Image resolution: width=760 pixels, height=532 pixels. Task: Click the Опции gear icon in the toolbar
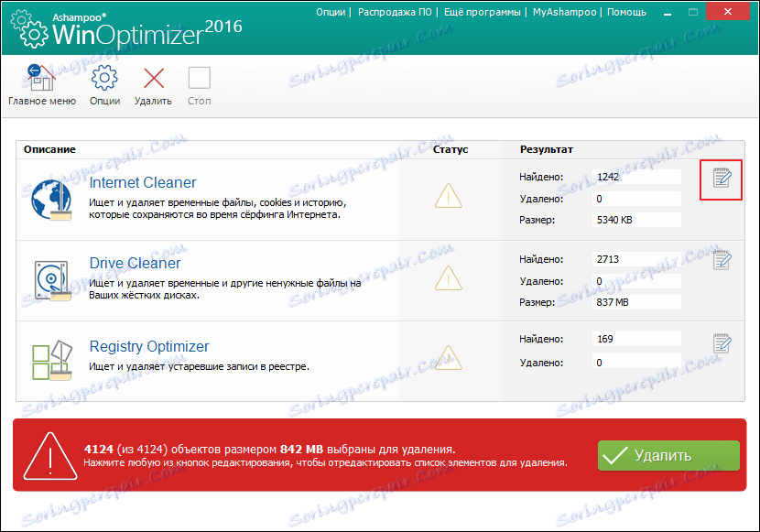point(105,78)
